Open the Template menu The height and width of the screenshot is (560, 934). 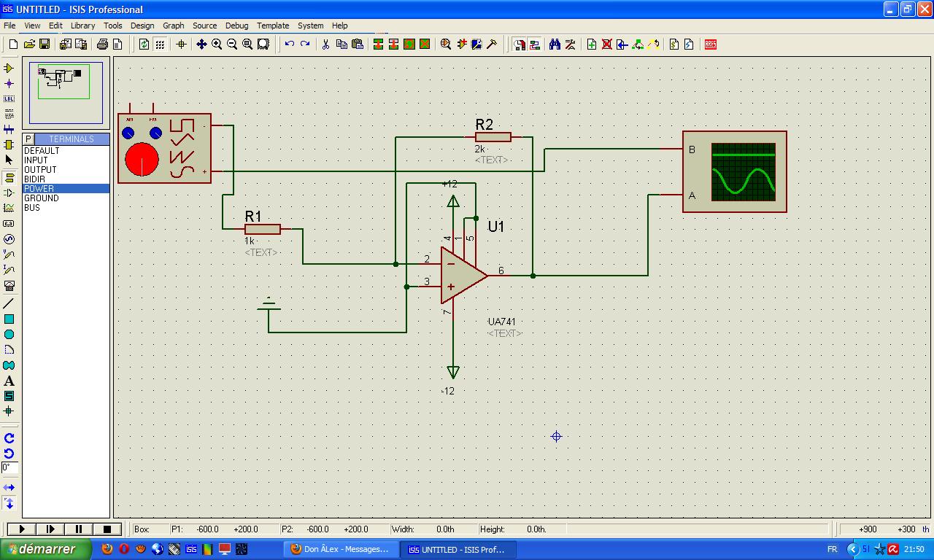coord(273,26)
